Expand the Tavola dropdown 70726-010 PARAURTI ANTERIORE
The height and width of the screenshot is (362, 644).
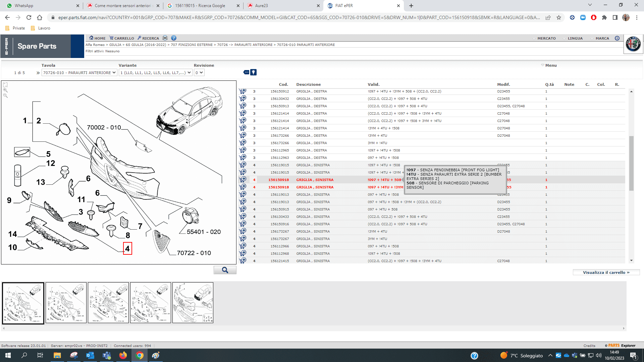point(79,73)
